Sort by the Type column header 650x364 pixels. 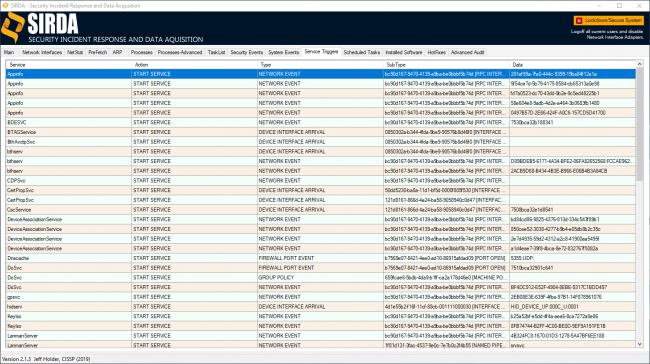coord(320,65)
